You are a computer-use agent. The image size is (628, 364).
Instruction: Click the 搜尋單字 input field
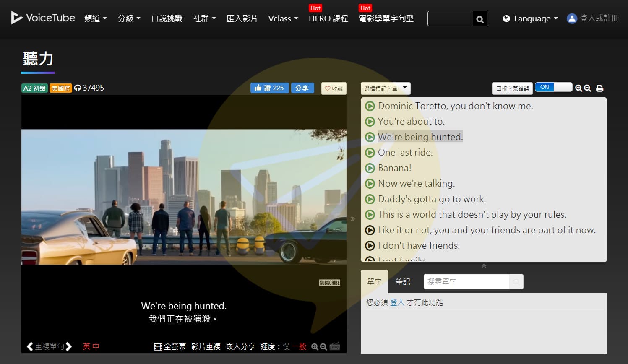point(466,282)
